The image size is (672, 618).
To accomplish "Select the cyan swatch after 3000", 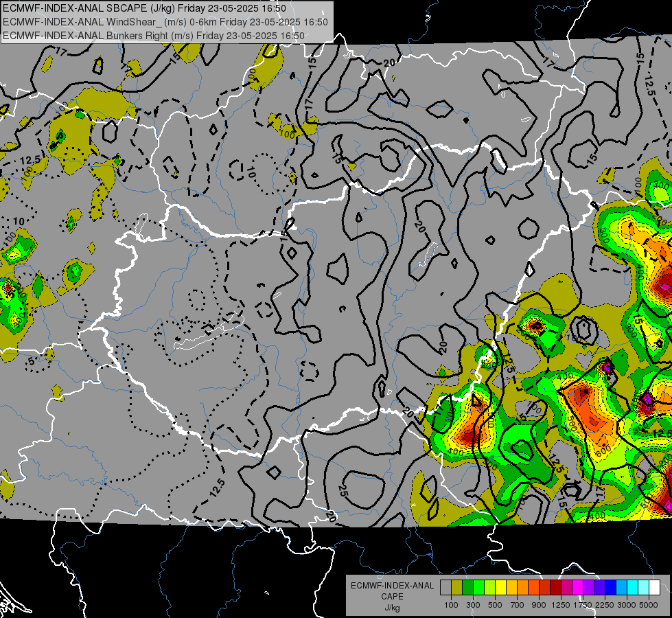I will point(633,588).
